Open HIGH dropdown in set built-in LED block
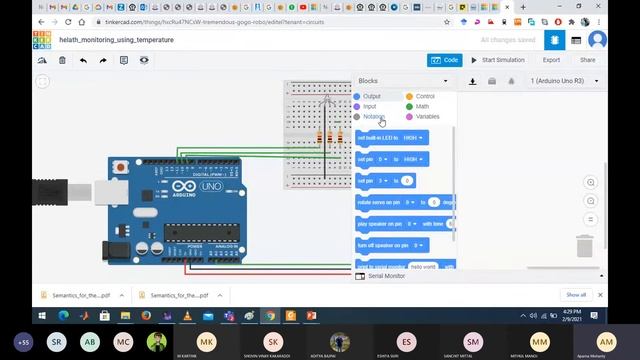This screenshot has height=360, width=640. 413,138
